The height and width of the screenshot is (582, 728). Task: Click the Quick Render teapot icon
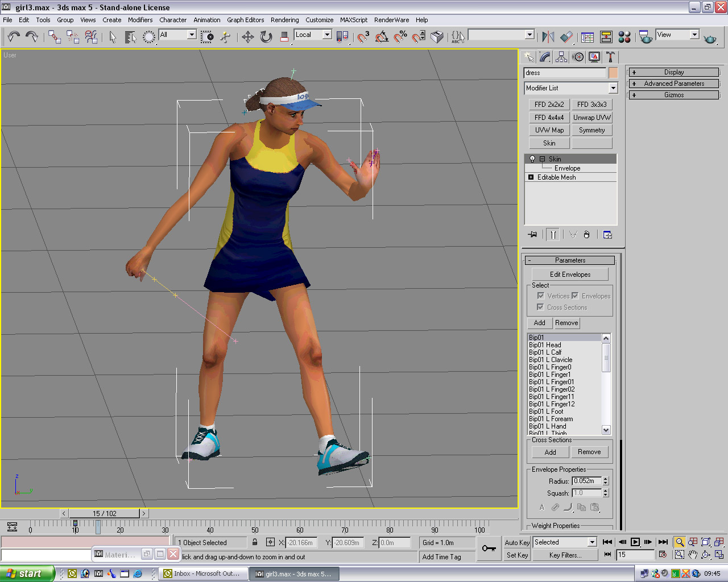[x=710, y=38]
